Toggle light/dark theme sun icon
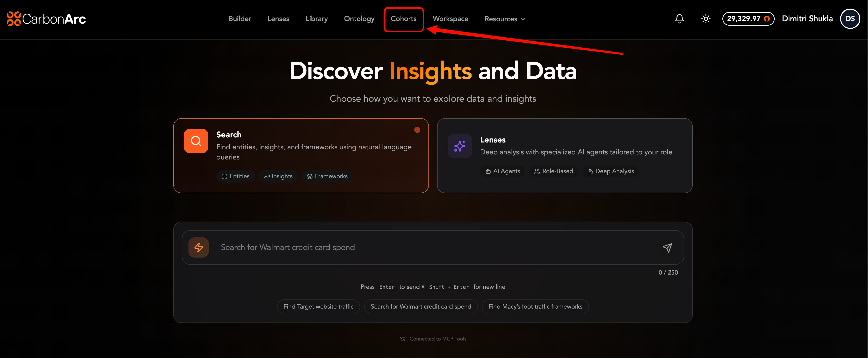Image resolution: width=868 pixels, height=358 pixels. click(706, 19)
